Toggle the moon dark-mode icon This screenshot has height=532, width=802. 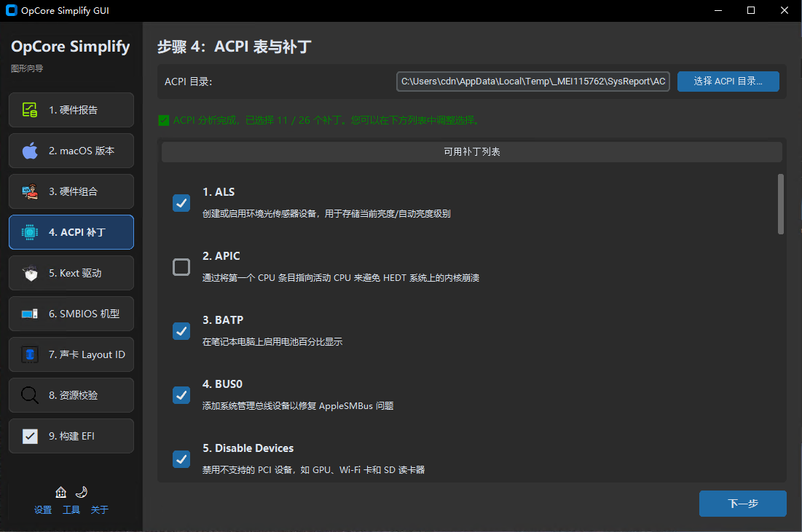point(82,492)
